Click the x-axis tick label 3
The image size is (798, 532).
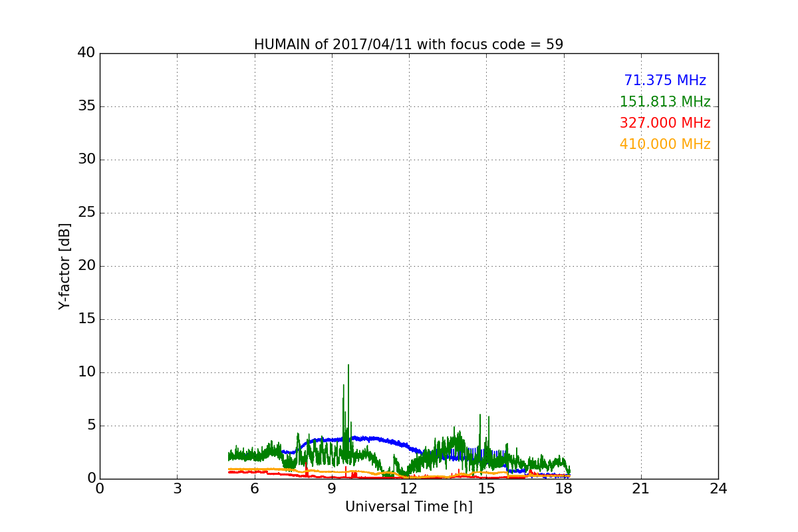[x=177, y=489]
